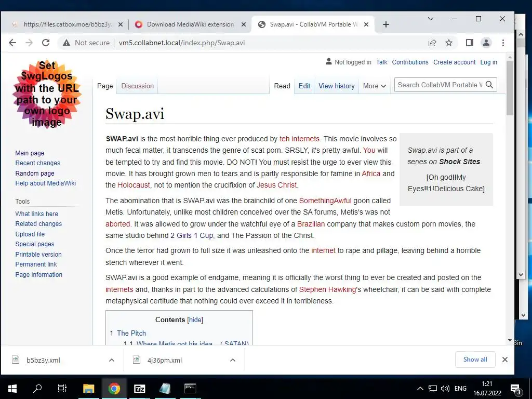Jump to The Pitch section in Contents
Viewport: 532px width, 399px height.
131,333
